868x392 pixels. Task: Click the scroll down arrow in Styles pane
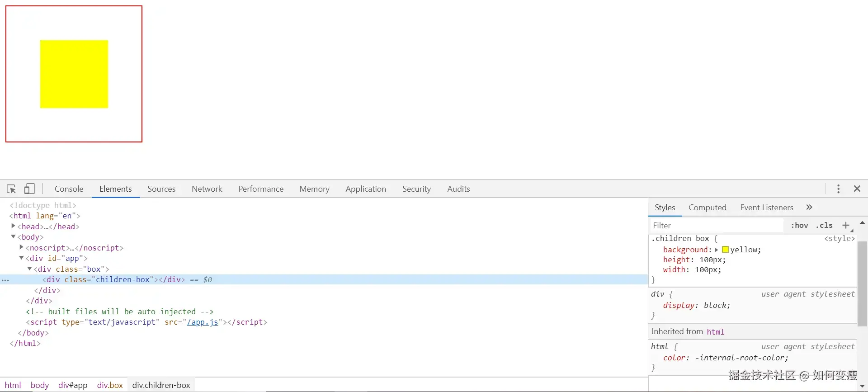coord(862,386)
